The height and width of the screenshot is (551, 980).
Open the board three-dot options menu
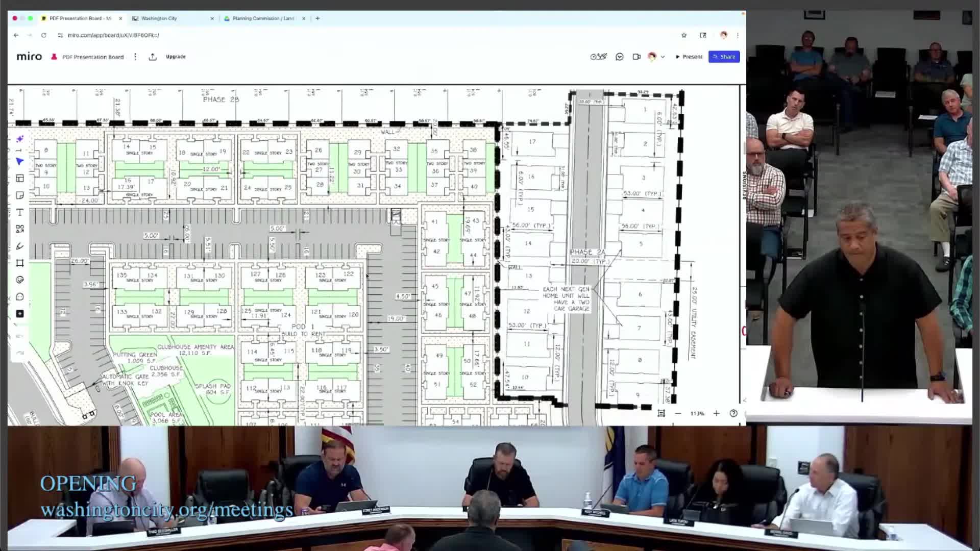(135, 57)
